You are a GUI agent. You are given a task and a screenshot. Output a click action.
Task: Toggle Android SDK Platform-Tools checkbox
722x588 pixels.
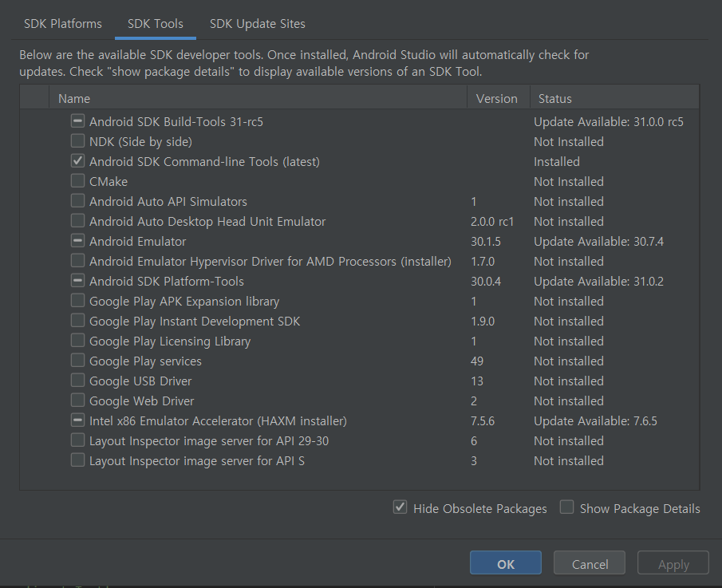[78, 281]
